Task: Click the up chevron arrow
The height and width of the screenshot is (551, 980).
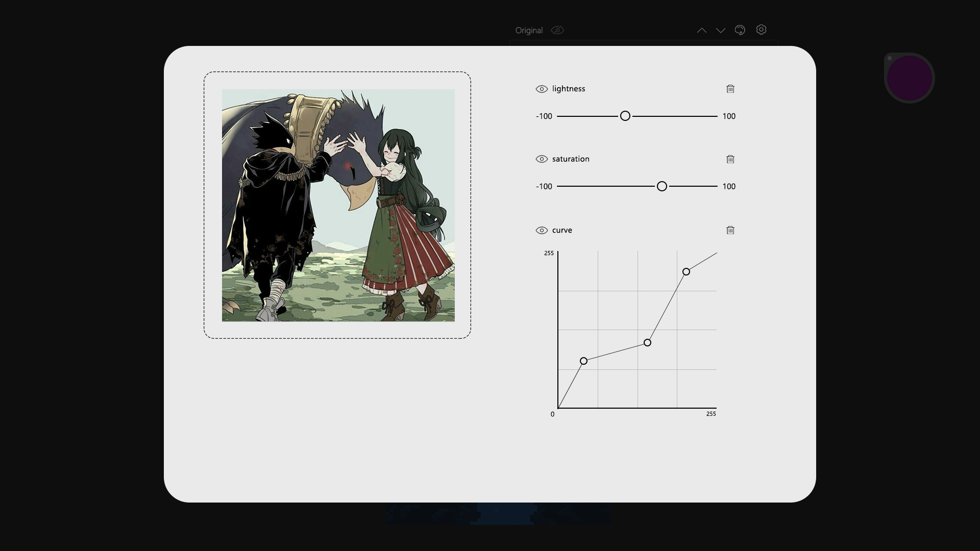Action: 702,30
